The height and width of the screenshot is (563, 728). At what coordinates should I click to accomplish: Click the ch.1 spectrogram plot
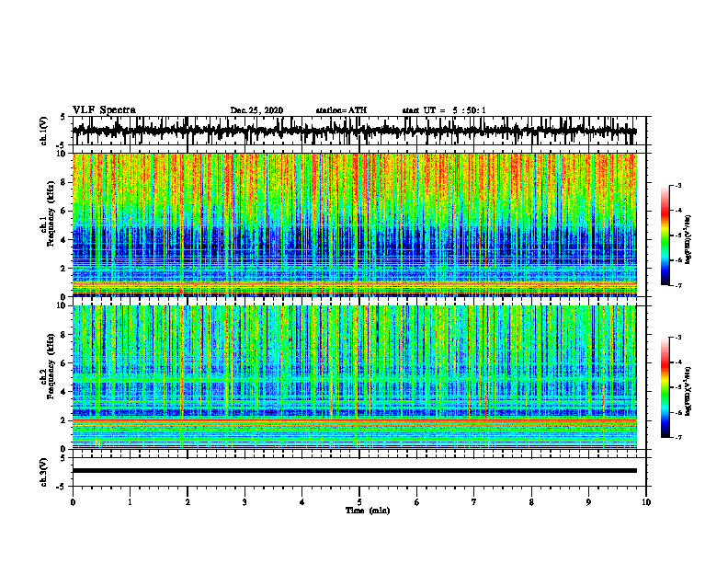(354, 224)
